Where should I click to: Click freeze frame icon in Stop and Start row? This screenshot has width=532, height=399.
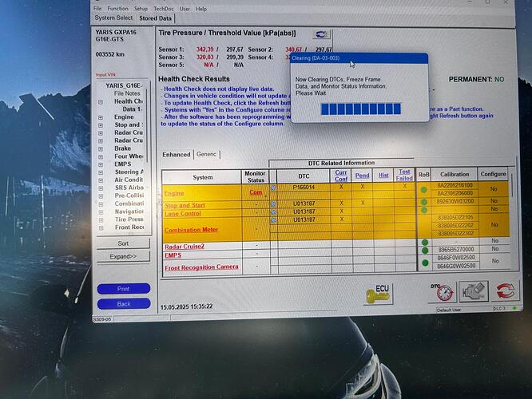tap(272, 203)
